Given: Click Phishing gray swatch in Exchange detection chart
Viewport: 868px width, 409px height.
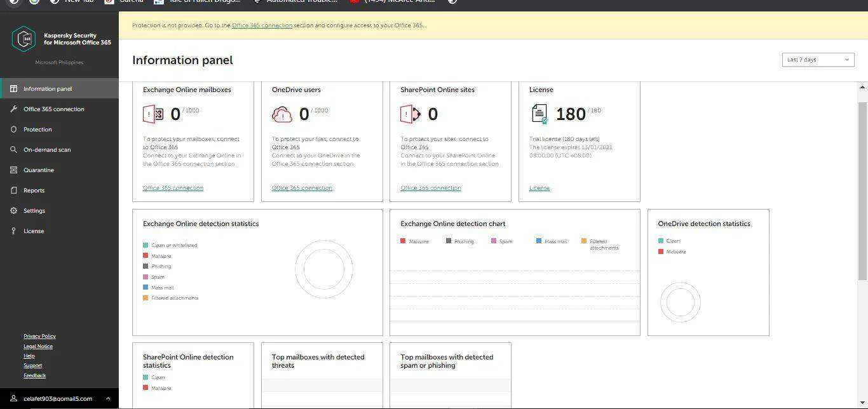Looking at the screenshot, I should tap(449, 241).
